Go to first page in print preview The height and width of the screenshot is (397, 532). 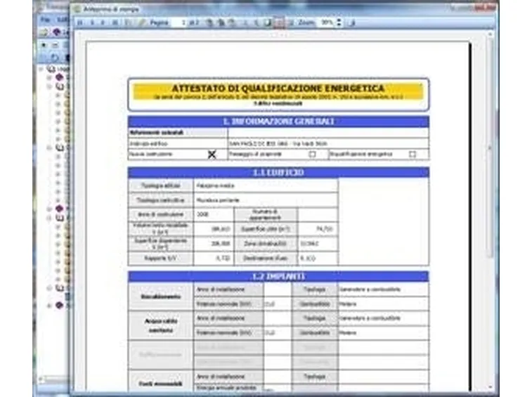(80, 22)
